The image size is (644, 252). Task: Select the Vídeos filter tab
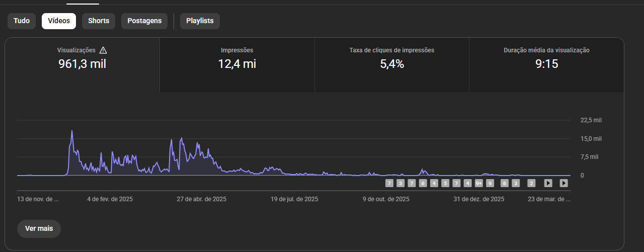pos(59,21)
